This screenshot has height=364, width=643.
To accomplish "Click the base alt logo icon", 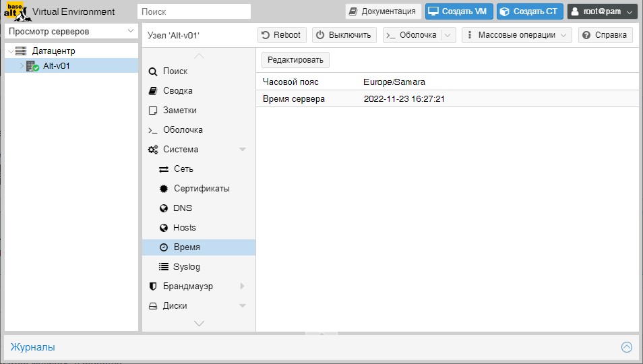I will click(18, 11).
